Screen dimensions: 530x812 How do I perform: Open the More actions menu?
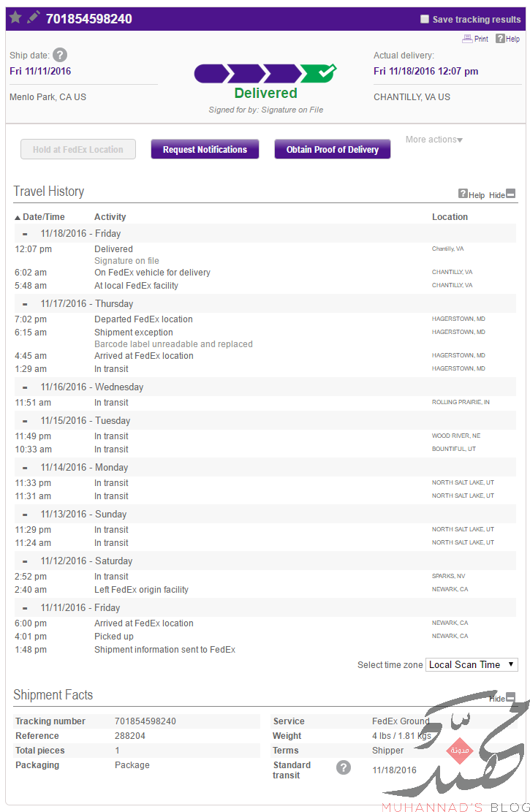pyautogui.click(x=434, y=140)
